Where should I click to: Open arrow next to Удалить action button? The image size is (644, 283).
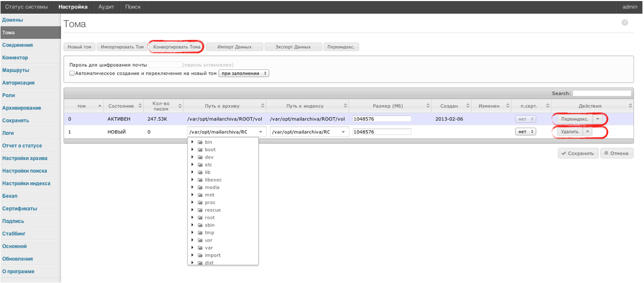(x=587, y=132)
